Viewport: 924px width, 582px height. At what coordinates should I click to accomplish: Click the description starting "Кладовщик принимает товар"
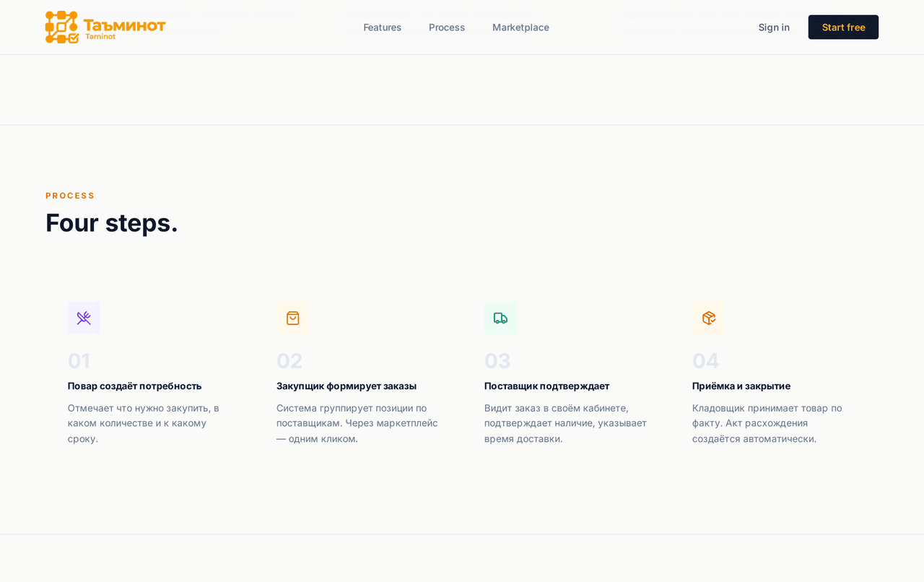(767, 423)
